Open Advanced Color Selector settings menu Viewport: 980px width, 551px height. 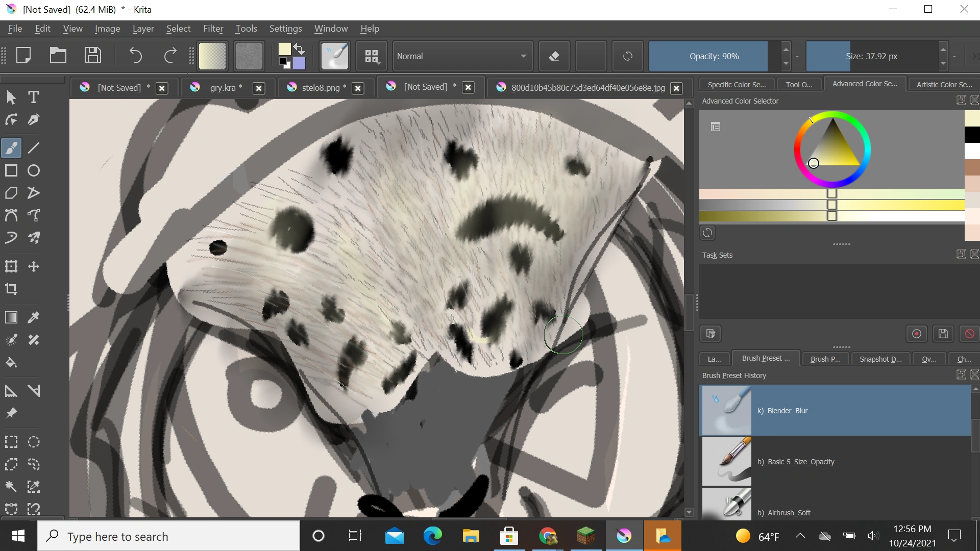click(x=716, y=127)
